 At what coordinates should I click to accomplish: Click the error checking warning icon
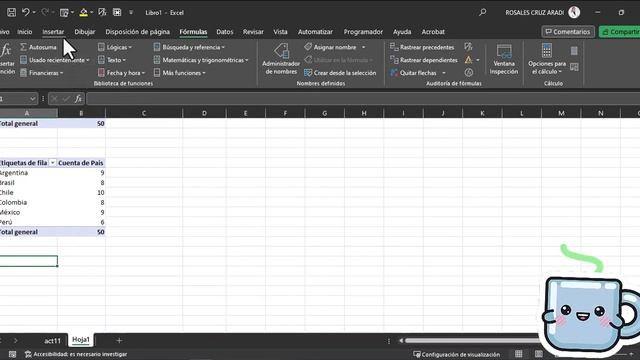point(468,60)
